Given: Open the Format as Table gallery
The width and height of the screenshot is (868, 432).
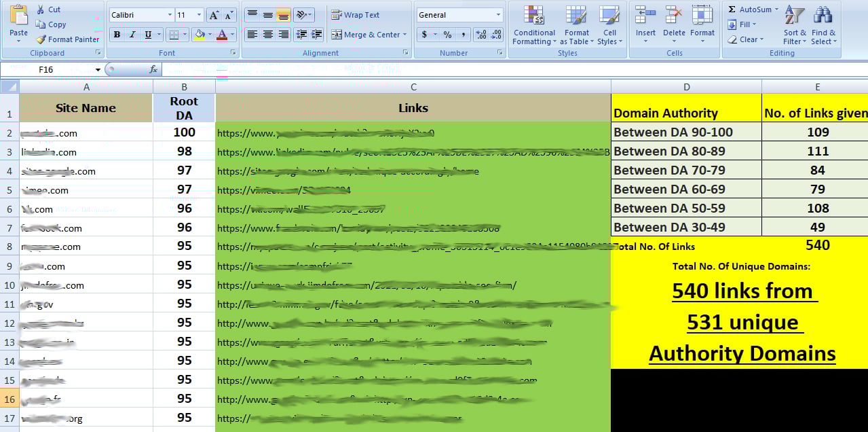Looking at the screenshot, I should point(577,24).
